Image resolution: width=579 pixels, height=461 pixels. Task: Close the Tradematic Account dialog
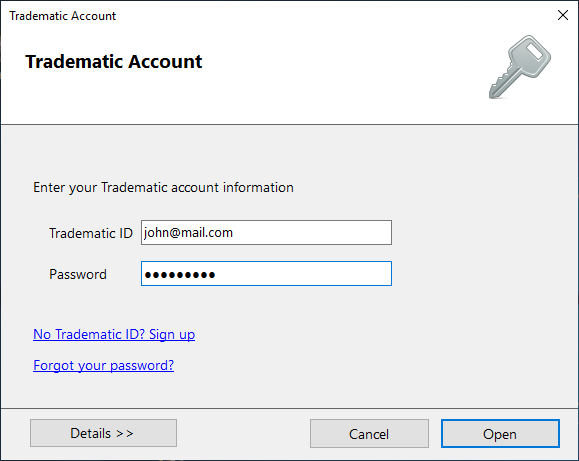(563, 15)
